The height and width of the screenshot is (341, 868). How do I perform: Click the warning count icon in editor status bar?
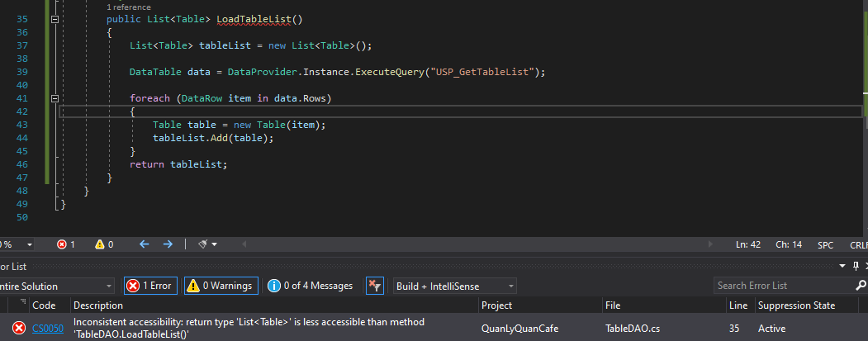tap(100, 244)
